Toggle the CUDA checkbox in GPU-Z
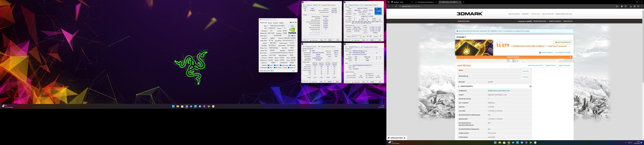 (x=275, y=65)
